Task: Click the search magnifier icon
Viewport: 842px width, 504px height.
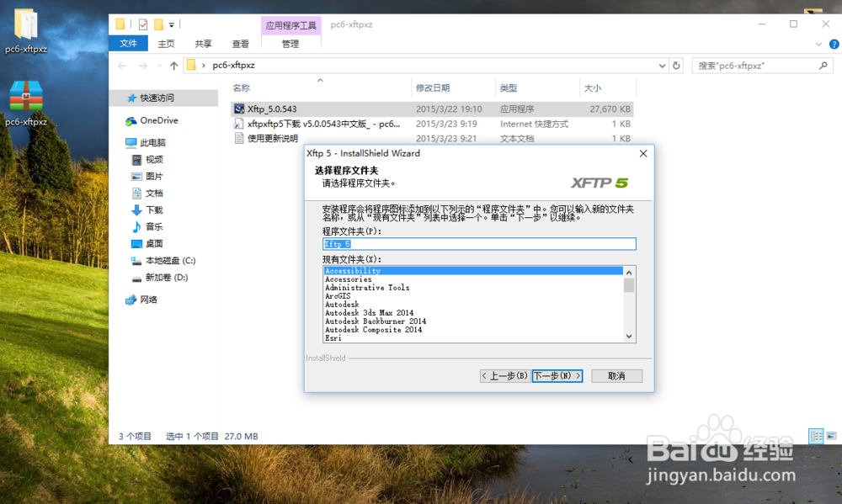Action: tap(823, 66)
